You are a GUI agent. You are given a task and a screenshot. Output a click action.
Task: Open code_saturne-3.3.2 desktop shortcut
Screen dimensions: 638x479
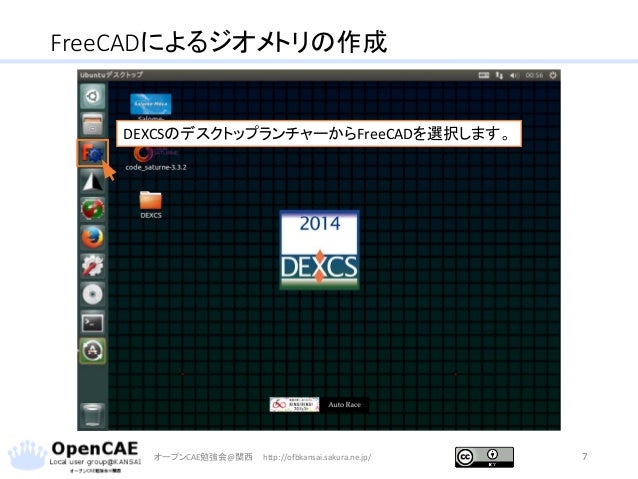pos(156,159)
